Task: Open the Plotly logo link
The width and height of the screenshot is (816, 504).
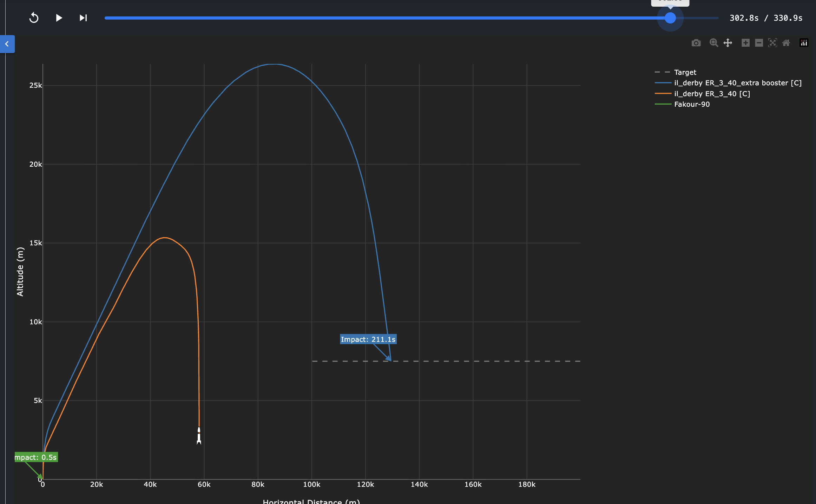Action: point(804,43)
